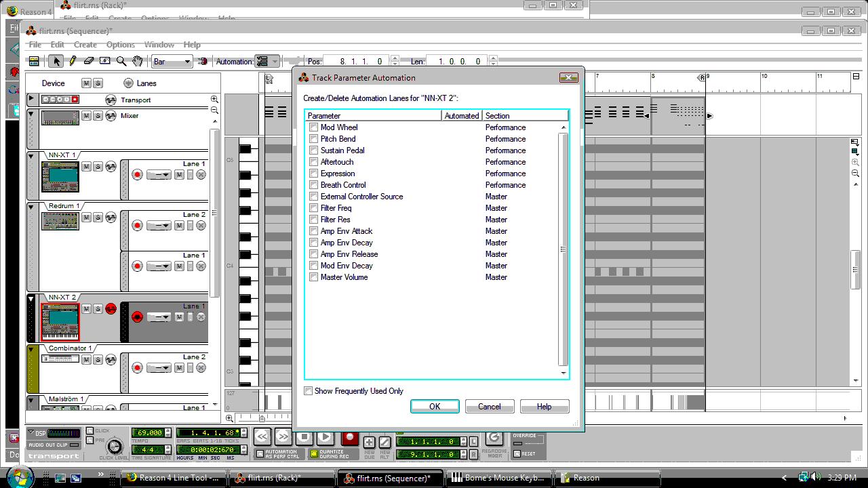Click the Cancel button
Screen dimensions: 868x488
click(x=489, y=407)
